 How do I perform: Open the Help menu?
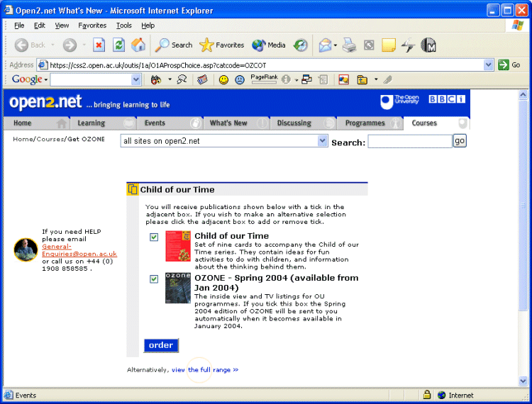(148, 26)
